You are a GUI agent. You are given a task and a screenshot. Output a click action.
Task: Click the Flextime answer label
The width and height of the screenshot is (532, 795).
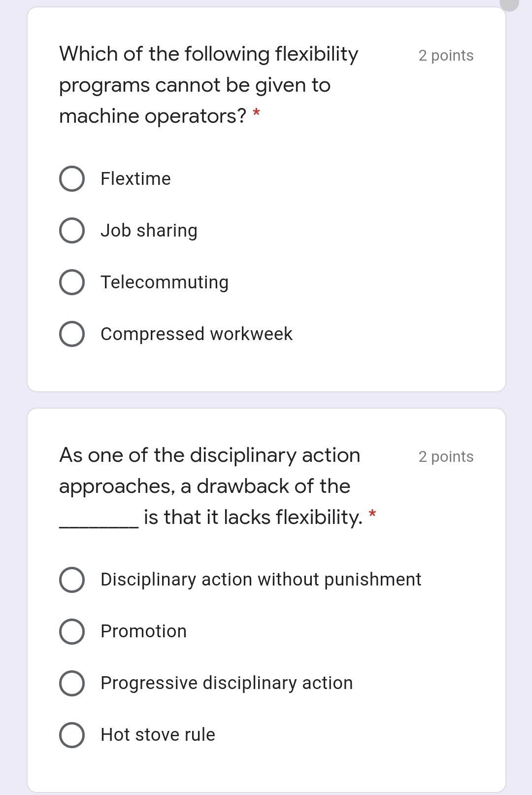pyautogui.click(x=135, y=178)
